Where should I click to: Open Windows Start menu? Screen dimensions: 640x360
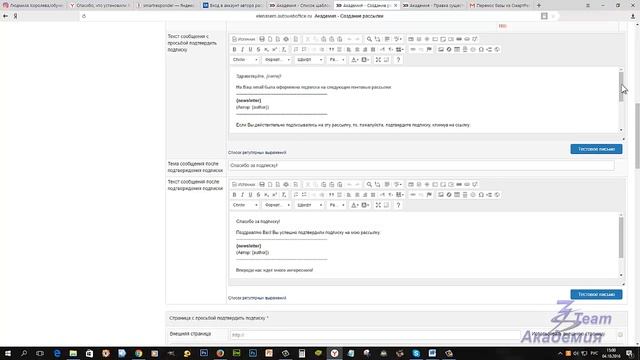coord(7,353)
